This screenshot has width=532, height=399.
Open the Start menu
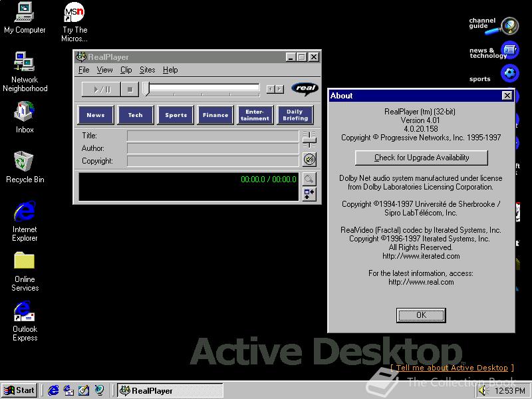click(19, 390)
